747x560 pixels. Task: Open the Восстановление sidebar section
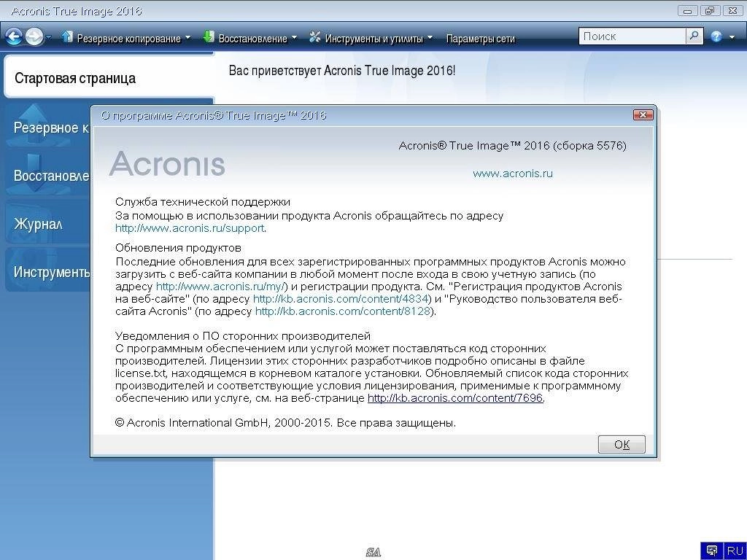(x=47, y=175)
